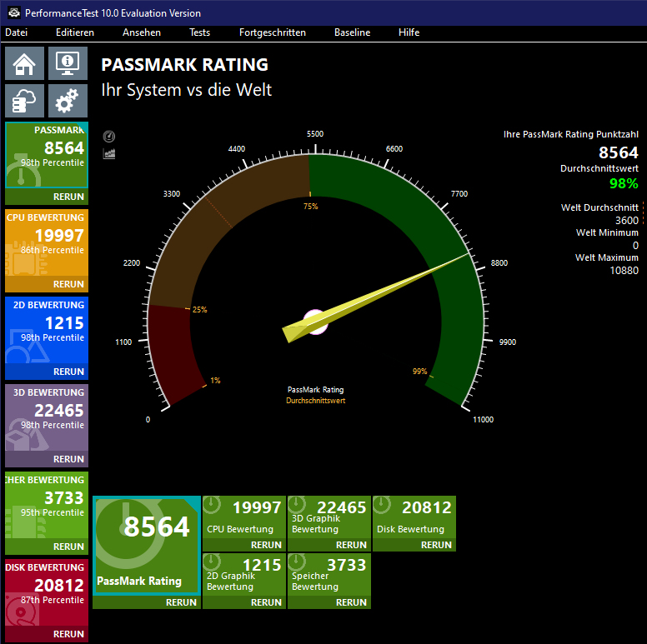
Task: Click the Welt Maximum 10880 value
Action: coord(624,271)
